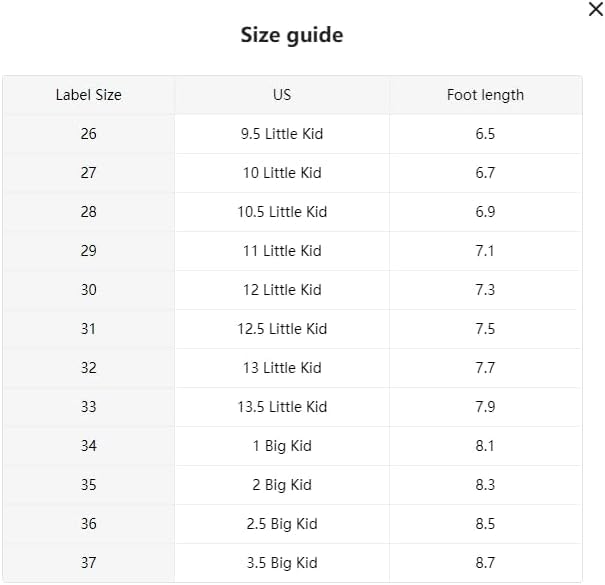Click the Label Size column header
The height and width of the screenshot is (585, 605).
pos(88,95)
